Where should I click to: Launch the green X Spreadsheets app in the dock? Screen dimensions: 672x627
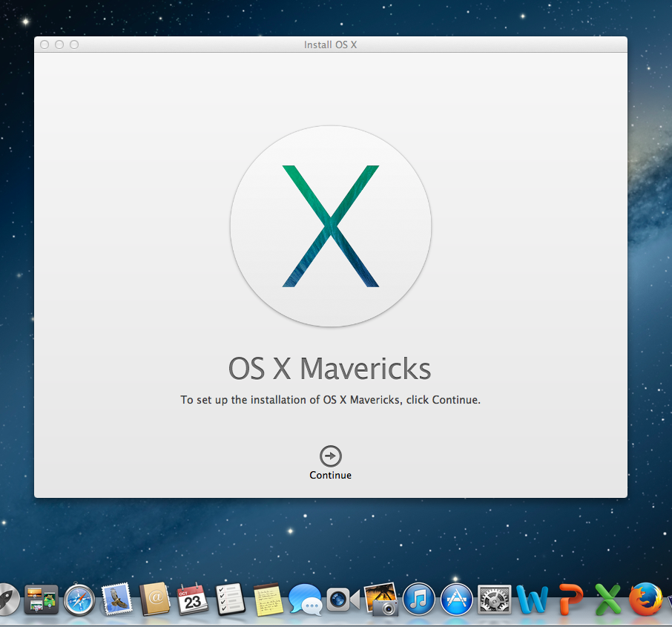pos(608,599)
